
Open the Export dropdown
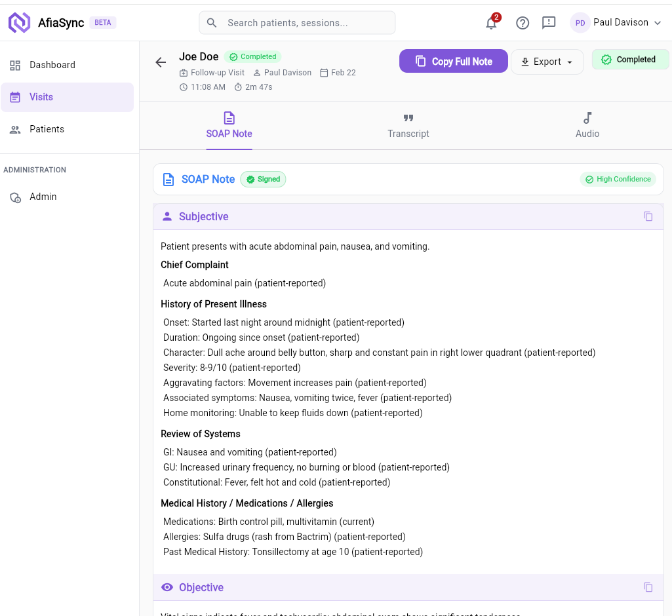[547, 62]
